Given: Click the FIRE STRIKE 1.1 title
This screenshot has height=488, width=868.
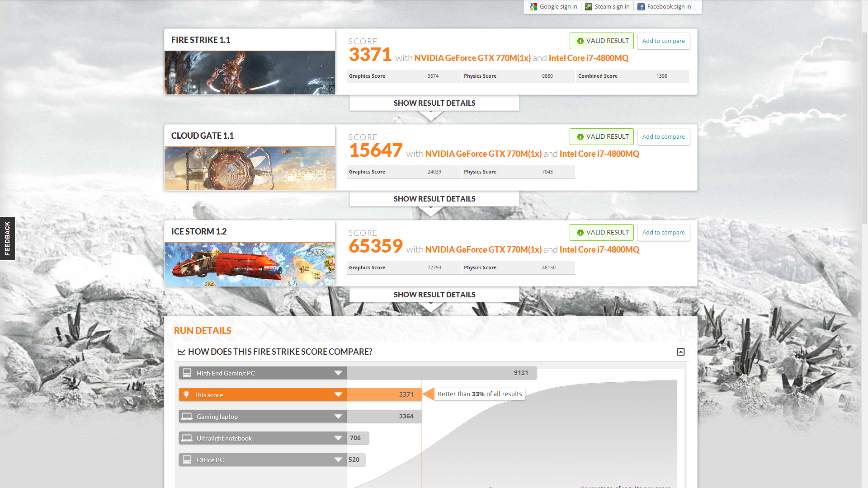Looking at the screenshot, I should (x=201, y=40).
